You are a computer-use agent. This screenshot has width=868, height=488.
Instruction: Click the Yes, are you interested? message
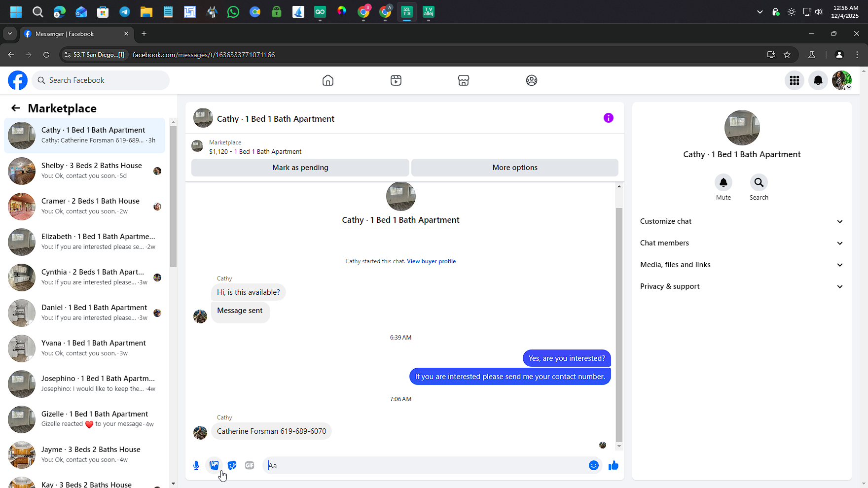[x=567, y=358]
